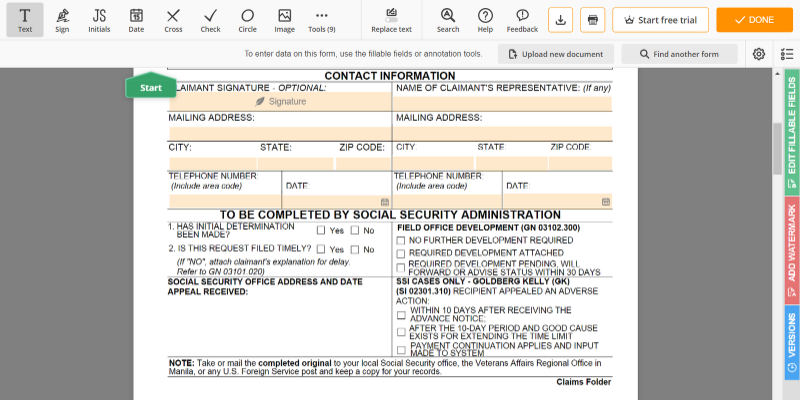The height and width of the screenshot is (400, 800).
Task: Click the claimant Signature field
Action: (x=280, y=102)
